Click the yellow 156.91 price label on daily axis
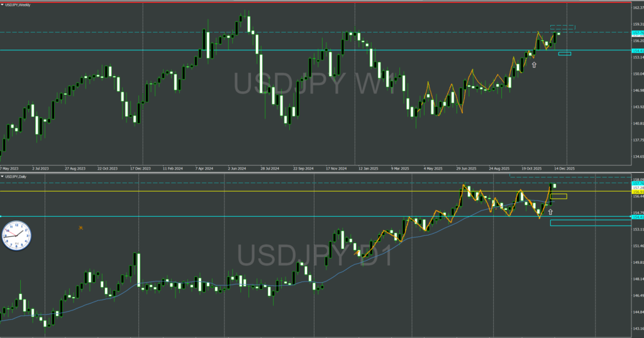 tap(636, 192)
